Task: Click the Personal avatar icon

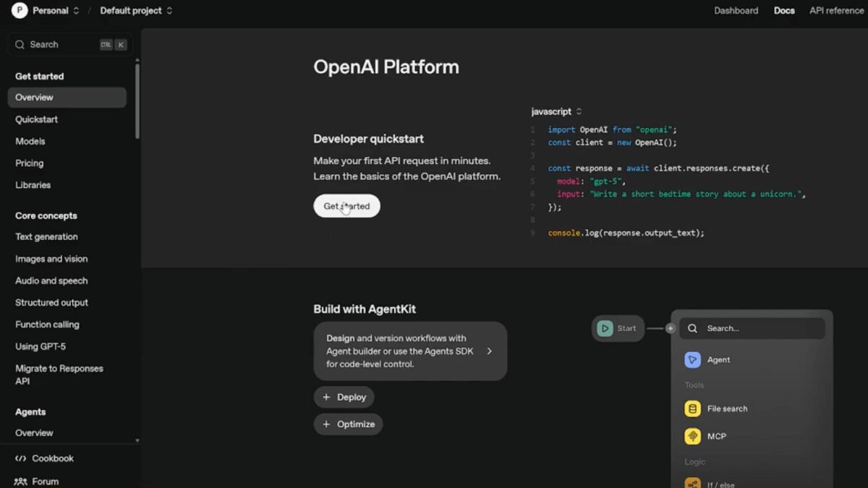Action: 20,10
